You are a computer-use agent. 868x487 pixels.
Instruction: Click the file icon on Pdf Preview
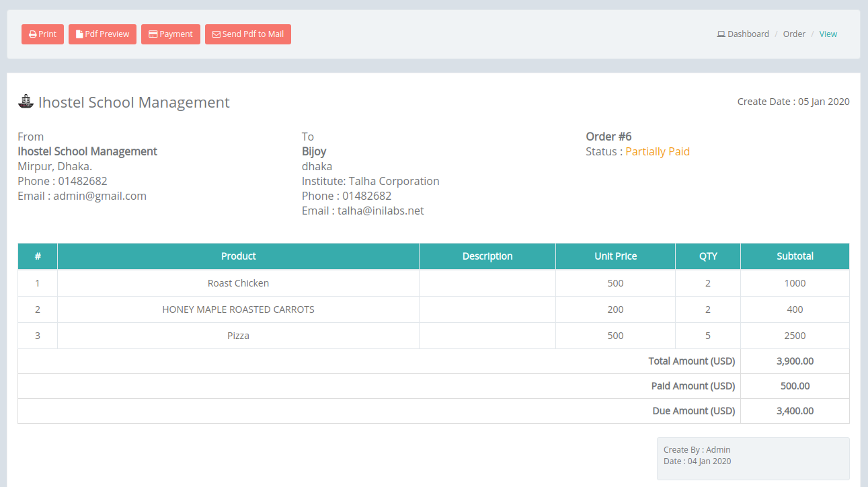[x=79, y=34]
